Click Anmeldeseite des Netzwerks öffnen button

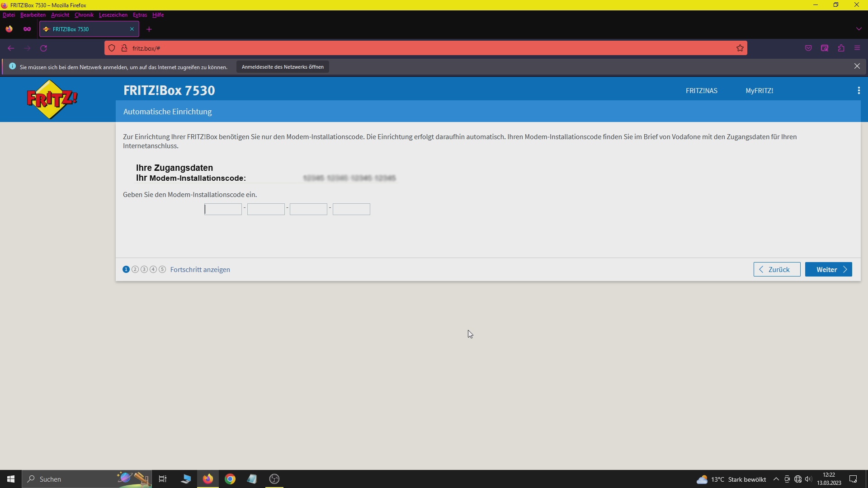[x=283, y=67]
